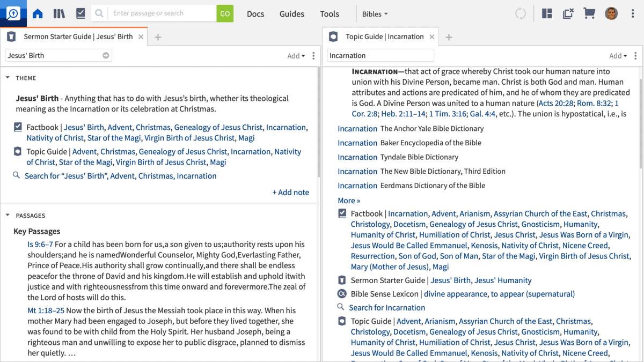
Task: Open the Is 9:6–7 passage link
Action: click(40, 245)
